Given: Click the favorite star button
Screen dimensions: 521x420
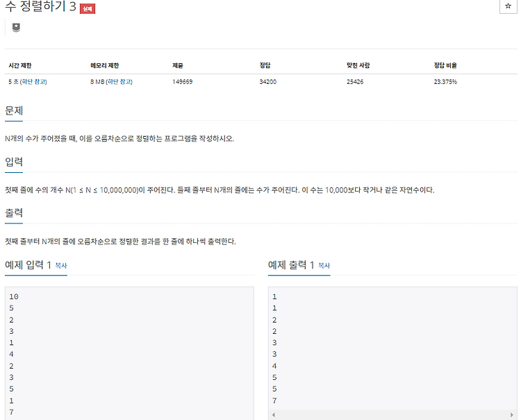Looking at the screenshot, I should pos(508,6).
